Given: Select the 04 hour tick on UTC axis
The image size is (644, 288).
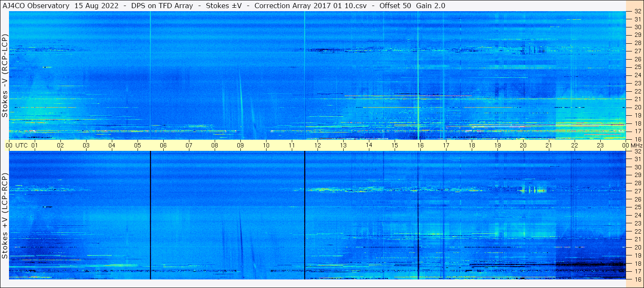Looking at the screenshot, I should coord(112,145).
